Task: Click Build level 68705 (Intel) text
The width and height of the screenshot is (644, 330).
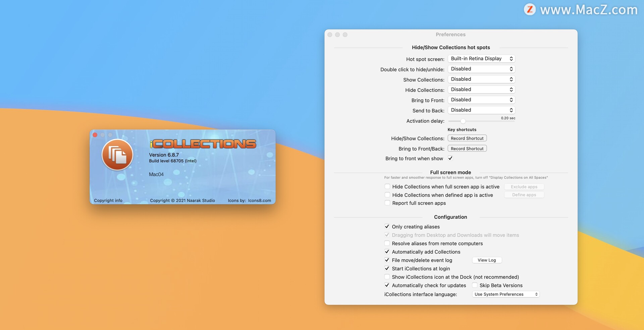Action: [x=173, y=161]
